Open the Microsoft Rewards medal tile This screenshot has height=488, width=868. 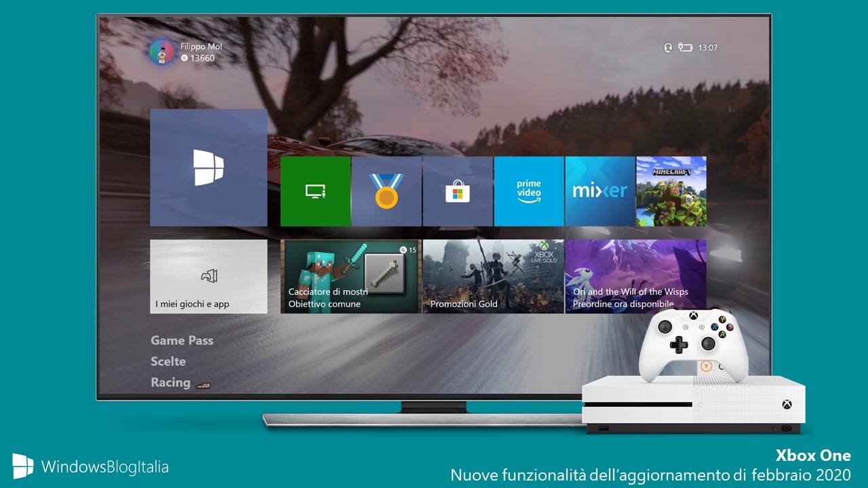[x=387, y=191]
